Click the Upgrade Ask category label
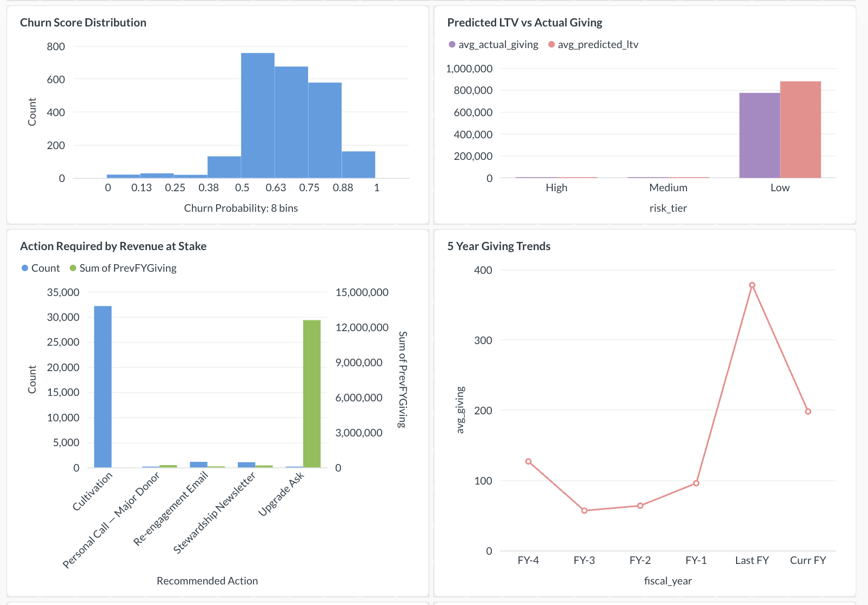The image size is (868, 605). (x=281, y=494)
